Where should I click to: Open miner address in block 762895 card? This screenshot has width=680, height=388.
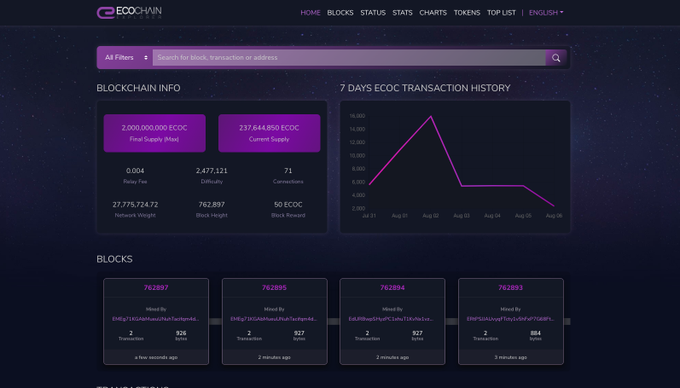(274, 319)
